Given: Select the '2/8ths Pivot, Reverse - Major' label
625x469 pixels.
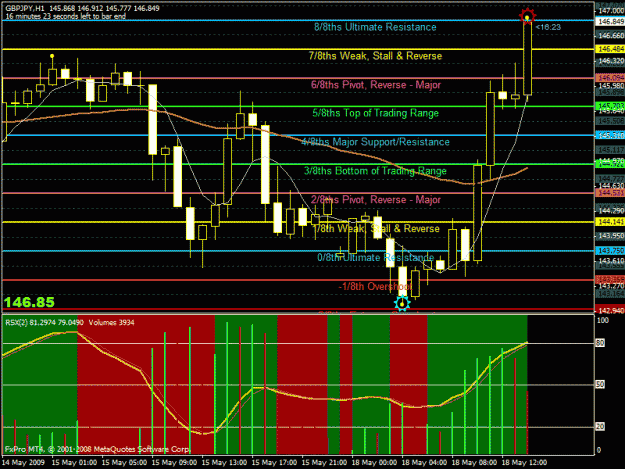Looking at the screenshot, I should click(x=376, y=200).
